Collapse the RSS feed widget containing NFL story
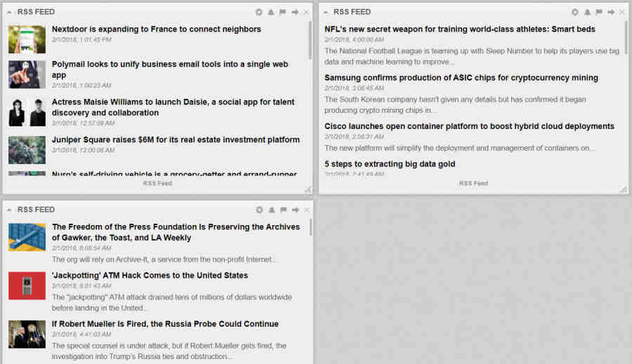This screenshot has height=364, width=632. click(326, 13)
